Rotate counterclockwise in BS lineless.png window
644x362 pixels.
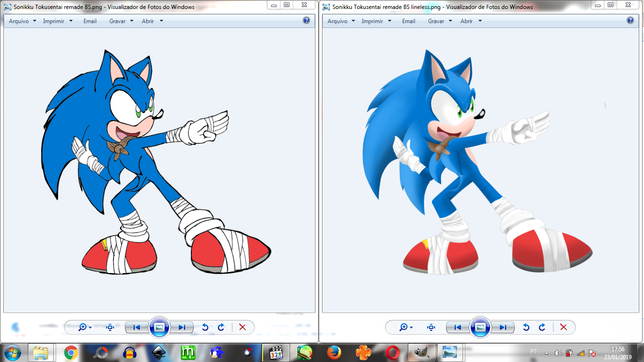click(526, 327)
